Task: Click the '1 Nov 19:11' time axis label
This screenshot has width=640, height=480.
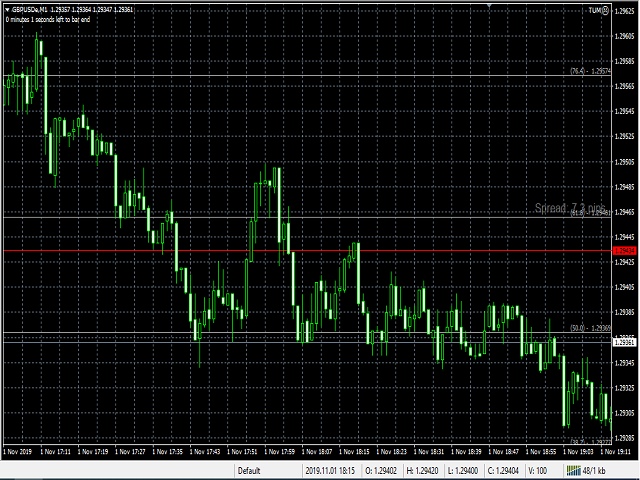Action: tap(616, 452)
